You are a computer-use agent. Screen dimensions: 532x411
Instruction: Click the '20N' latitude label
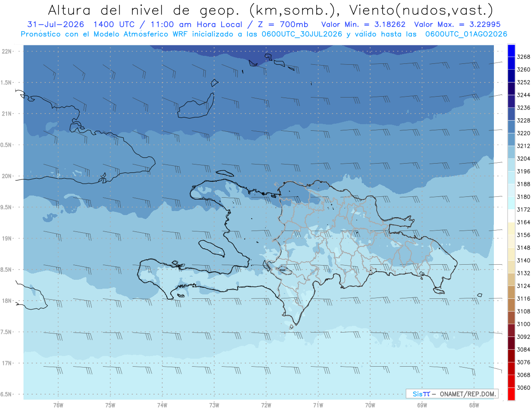point(6,176)
